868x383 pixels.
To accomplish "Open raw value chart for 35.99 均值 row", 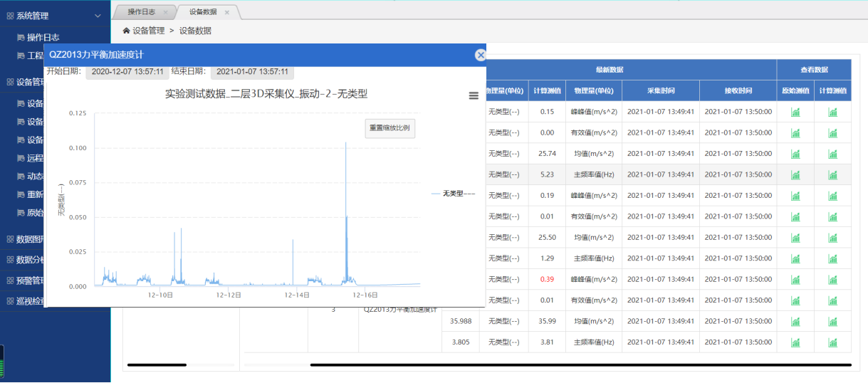I will coord(795,322).
